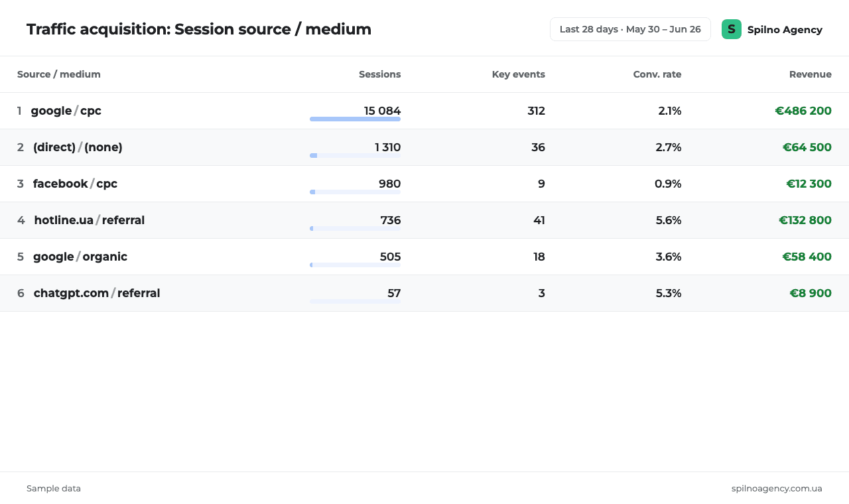
Task: Click the 15 084 sessions value
Action: tap(383, 111)
